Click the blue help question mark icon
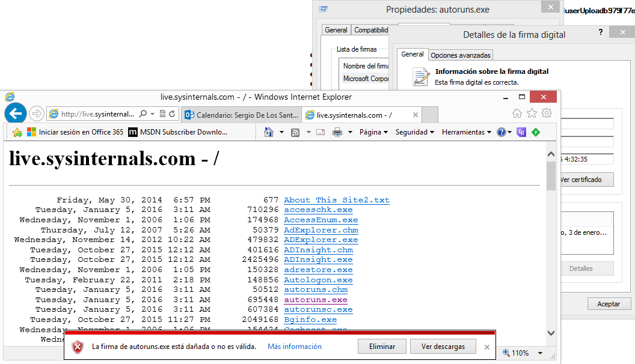 tap(502, 132)
